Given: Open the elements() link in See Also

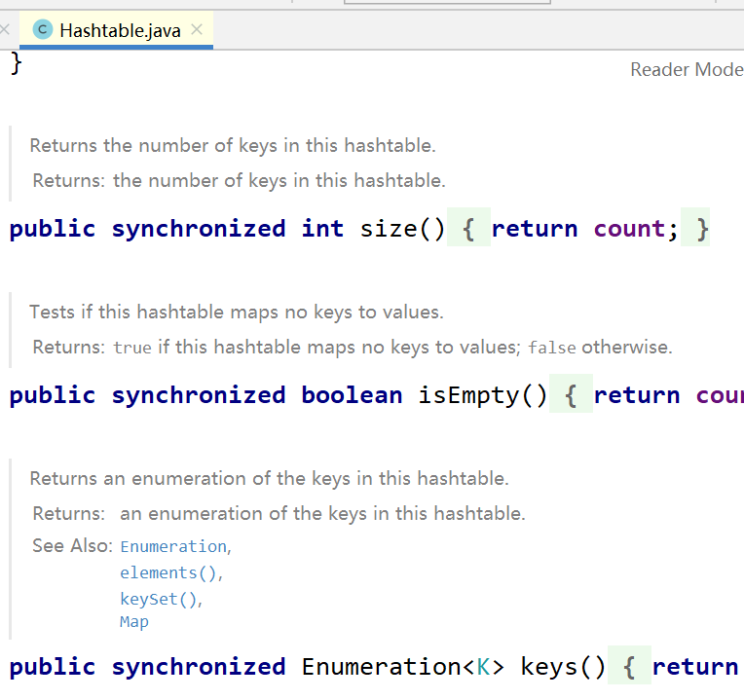Looking at the screenshot, I should pos(168,572).
